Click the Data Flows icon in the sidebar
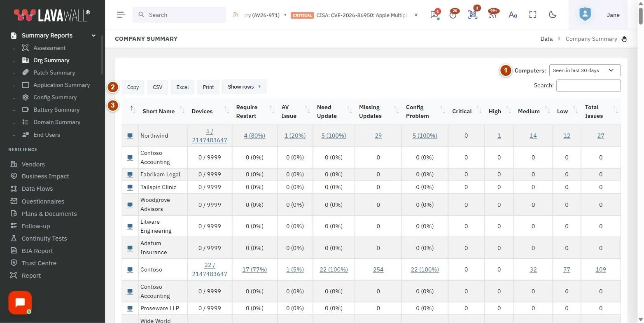644x323 pixels. click(14, 188)
